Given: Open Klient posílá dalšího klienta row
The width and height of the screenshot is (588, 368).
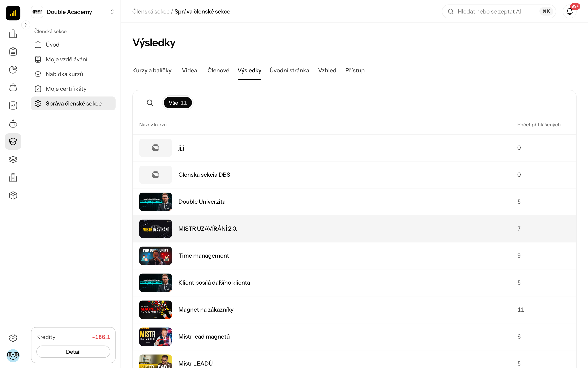Looking at the screenshot, I should 354,283.
